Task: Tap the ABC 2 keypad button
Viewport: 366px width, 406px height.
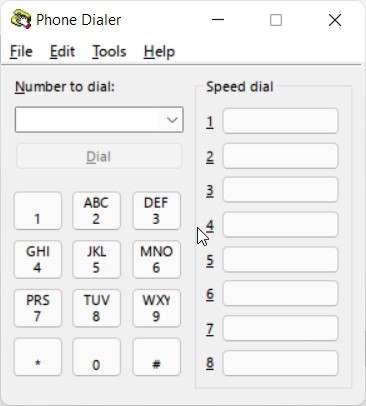Action: (96, 211)
